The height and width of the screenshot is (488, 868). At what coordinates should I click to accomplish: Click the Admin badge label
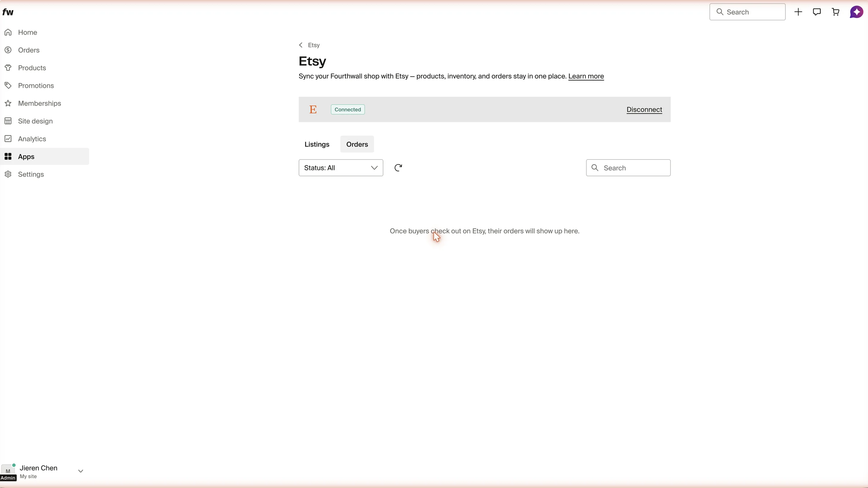pos(8,478)
